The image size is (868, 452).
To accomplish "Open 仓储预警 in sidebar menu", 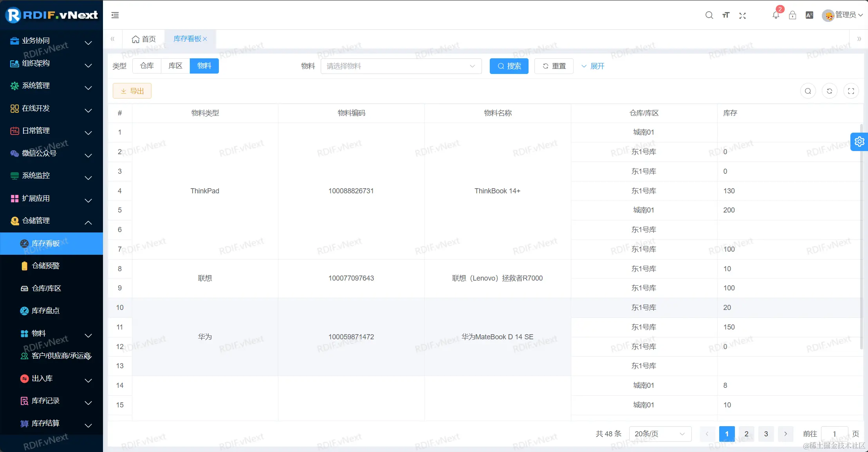I will 46,266.
